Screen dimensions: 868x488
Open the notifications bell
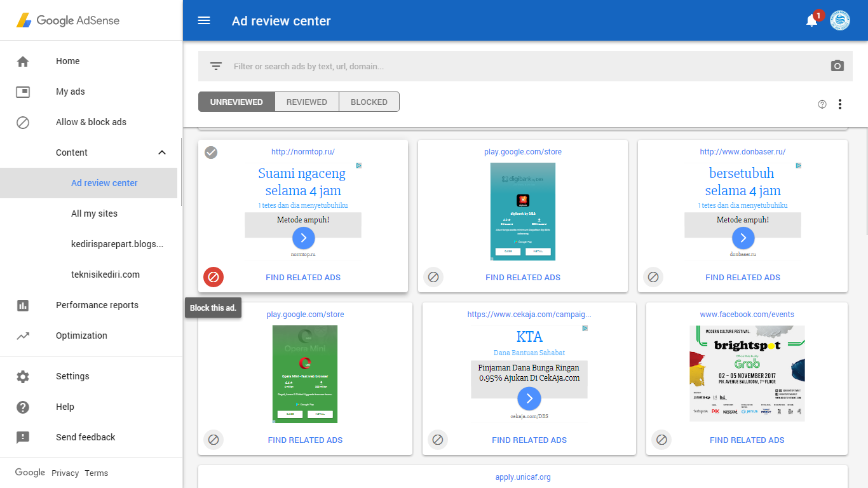click(811, 20)
